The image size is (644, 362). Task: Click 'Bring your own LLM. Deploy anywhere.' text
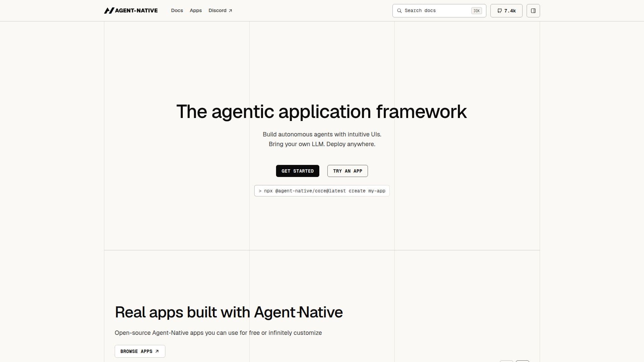click(x=322, y=144)
